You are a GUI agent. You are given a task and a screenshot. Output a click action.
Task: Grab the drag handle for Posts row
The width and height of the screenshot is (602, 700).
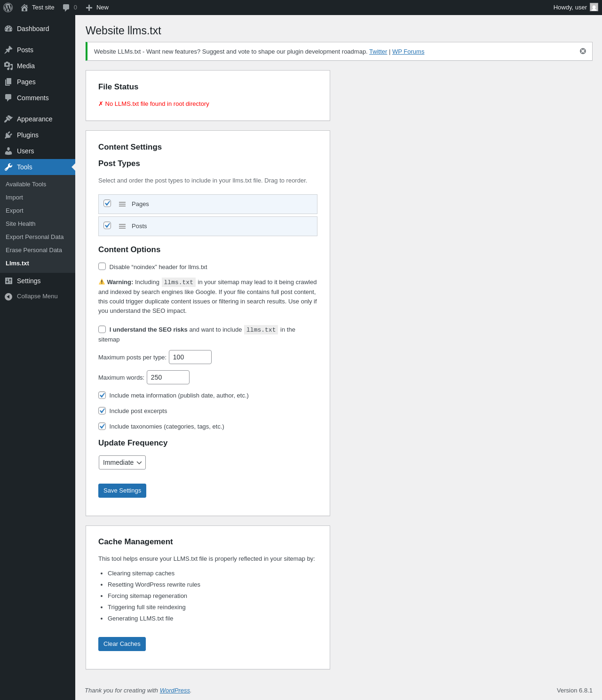[x=122, y=226]
